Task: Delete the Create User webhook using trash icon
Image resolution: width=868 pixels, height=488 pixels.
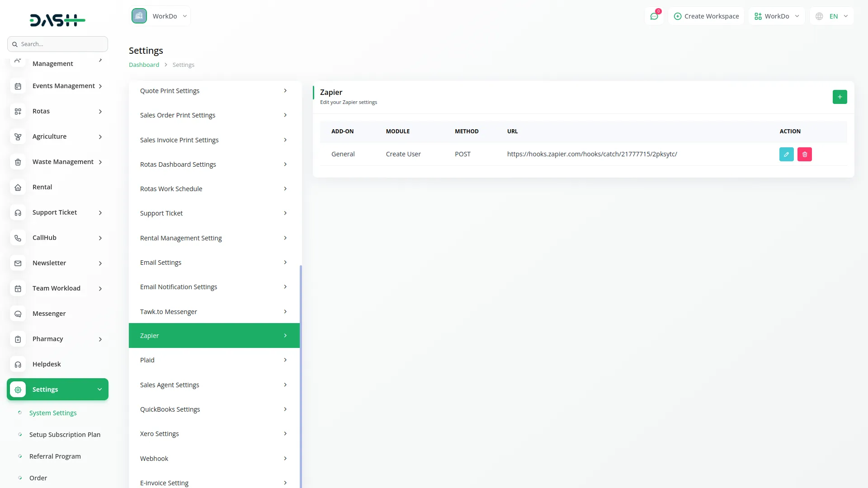Action: [x=804, y=154]
